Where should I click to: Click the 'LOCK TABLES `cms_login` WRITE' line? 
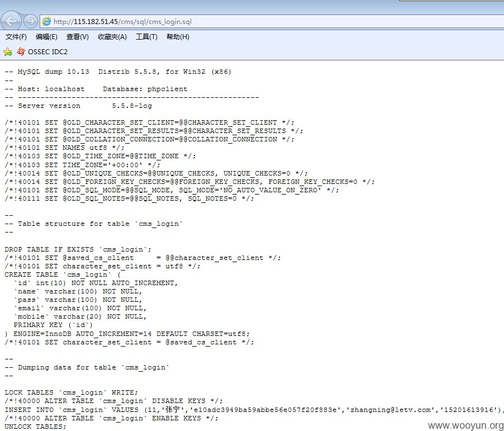(71, 392)
